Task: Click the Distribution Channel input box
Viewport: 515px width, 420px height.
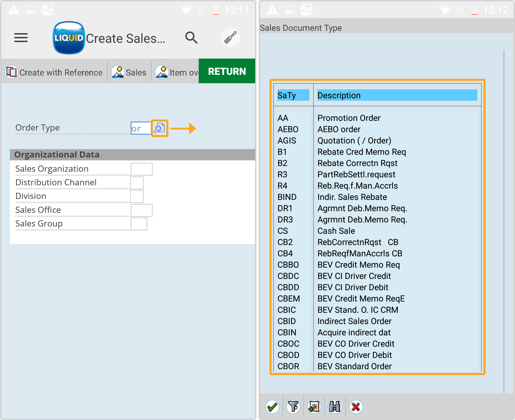Action: coord(137,183)
